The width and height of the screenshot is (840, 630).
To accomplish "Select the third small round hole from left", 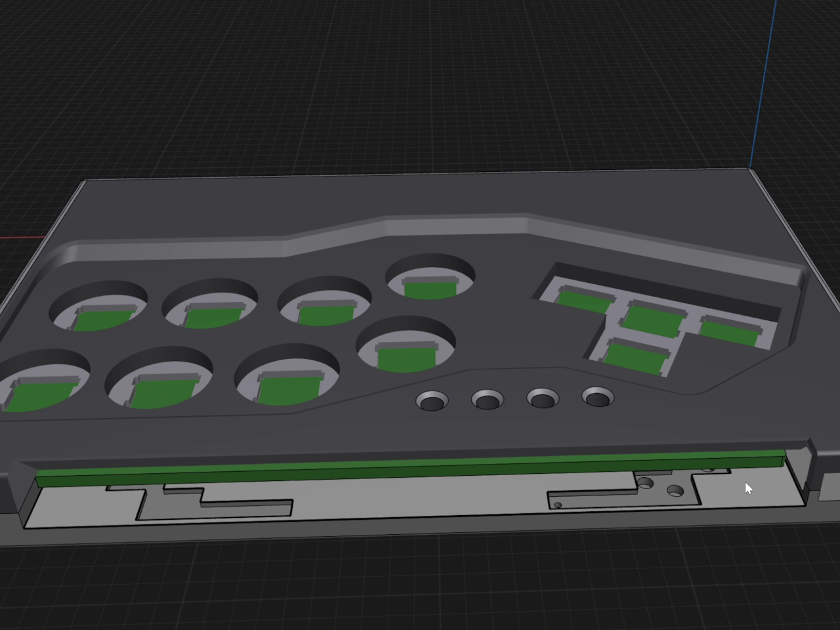I will point(543,398).
